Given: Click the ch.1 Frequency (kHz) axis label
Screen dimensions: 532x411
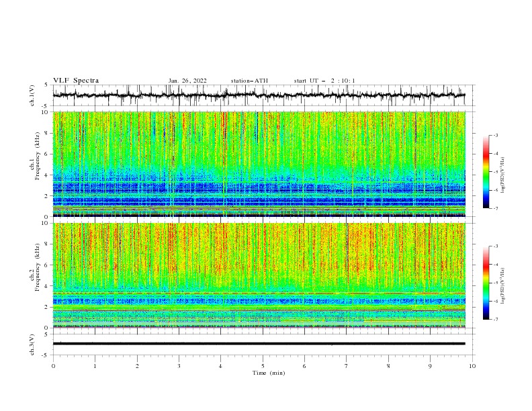Looking at the screenshot, I should (x=36, y=156).
